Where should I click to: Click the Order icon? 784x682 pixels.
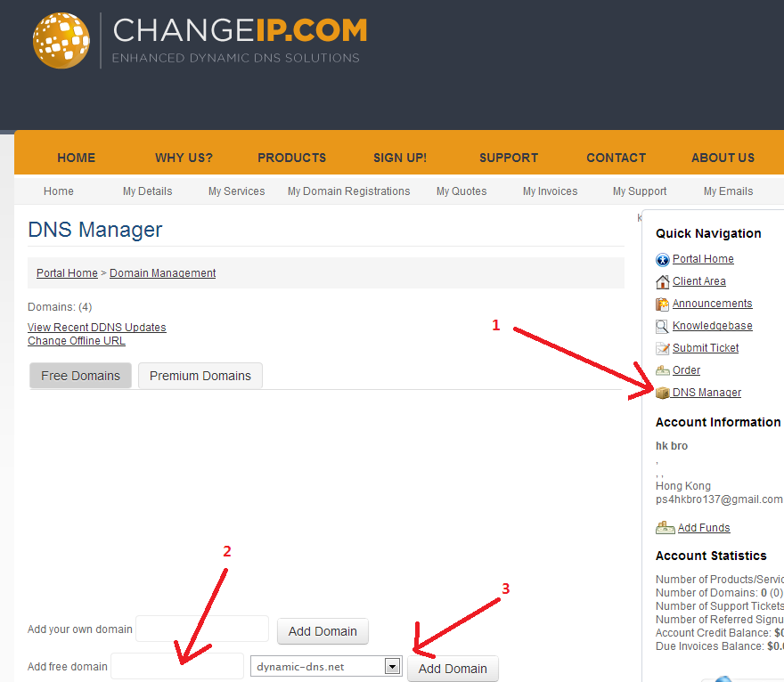point(663,370)
